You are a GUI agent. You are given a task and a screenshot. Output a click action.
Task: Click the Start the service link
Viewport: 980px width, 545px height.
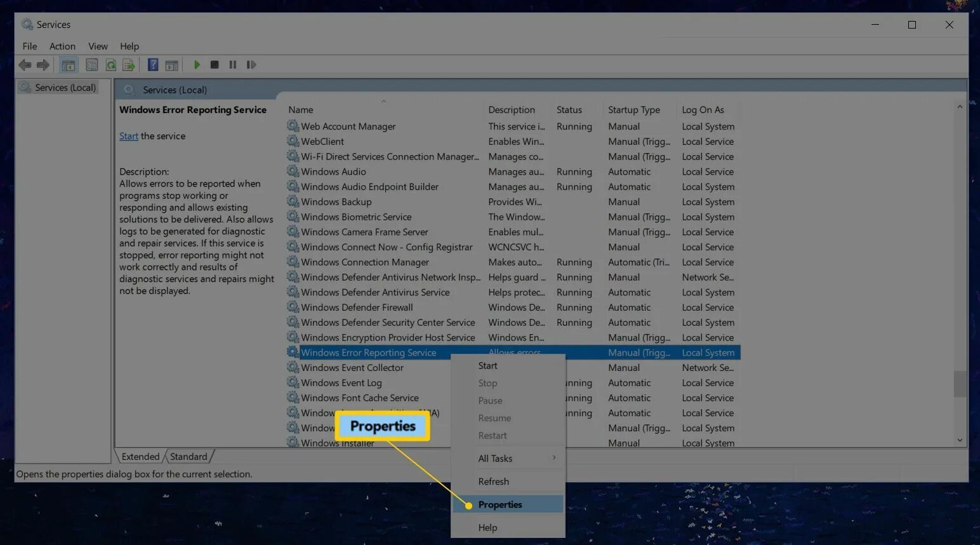[x=129, y=136]
